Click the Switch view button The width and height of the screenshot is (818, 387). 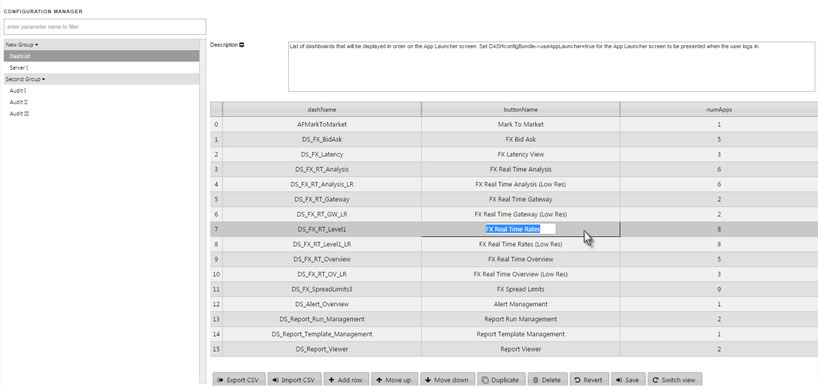click(674, 380)
